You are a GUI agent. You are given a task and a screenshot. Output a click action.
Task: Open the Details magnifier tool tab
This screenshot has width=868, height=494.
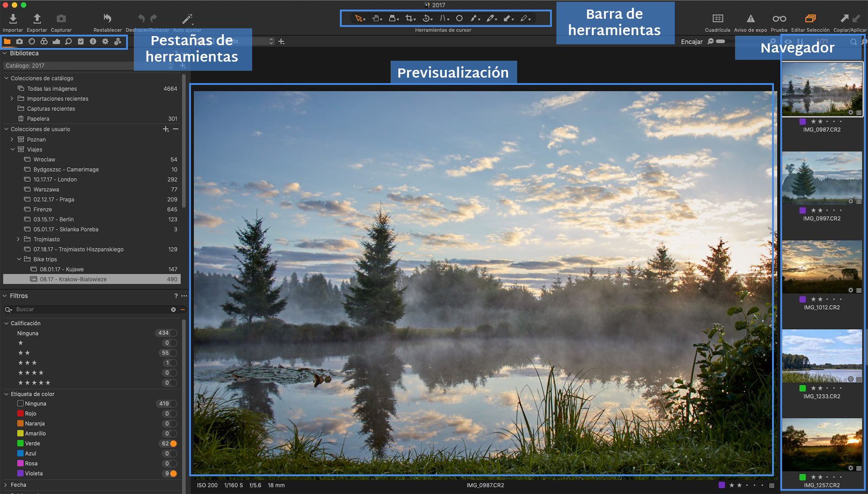[69, 42]
